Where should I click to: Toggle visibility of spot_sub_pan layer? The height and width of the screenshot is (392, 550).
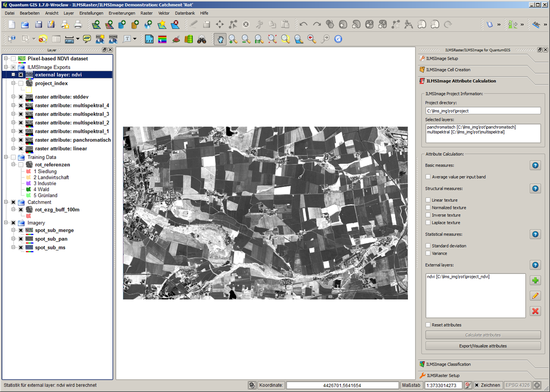click(x=21, y=239)
